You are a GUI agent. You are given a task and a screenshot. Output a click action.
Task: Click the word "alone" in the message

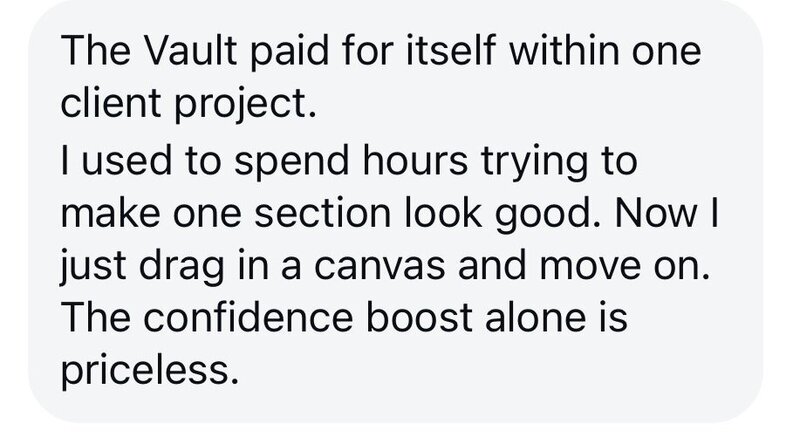coord(535,317)
